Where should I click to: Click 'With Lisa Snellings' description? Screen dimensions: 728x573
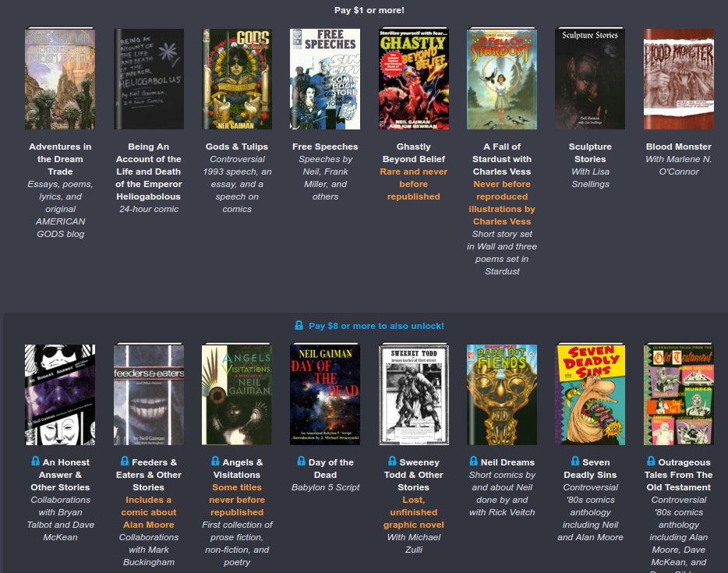[x=590, y=178]
